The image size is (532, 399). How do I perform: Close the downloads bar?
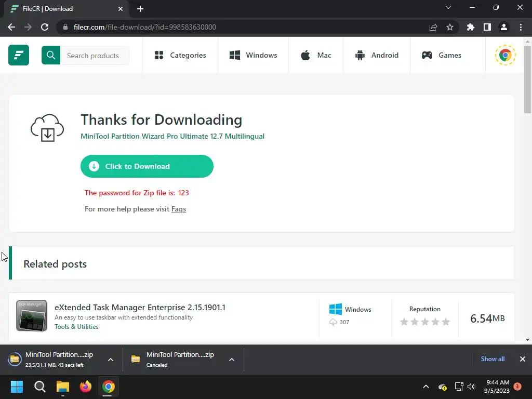pos(523,359)
